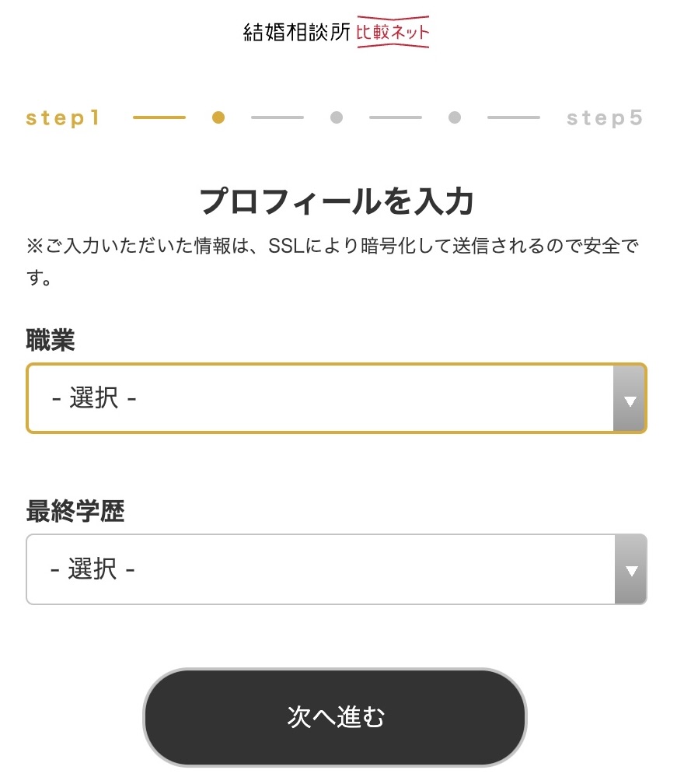Click the gray line between third and fourth dots

[396, 117]
